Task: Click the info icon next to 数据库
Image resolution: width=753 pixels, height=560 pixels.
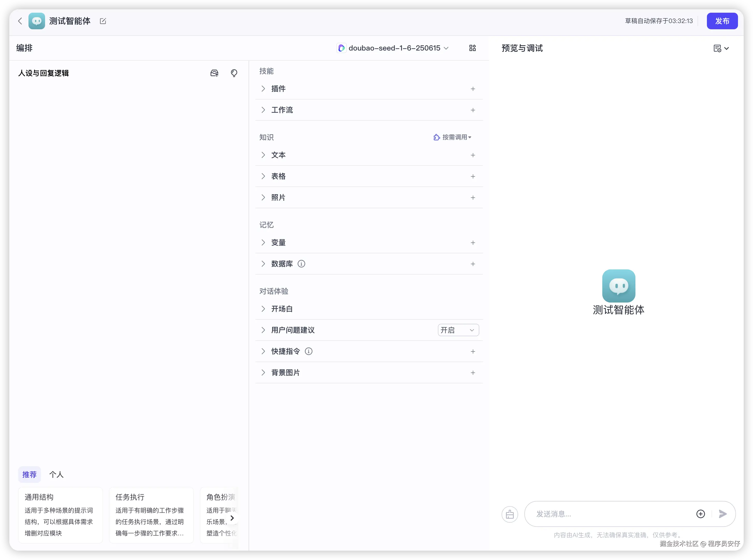Action: pos(301,264)
